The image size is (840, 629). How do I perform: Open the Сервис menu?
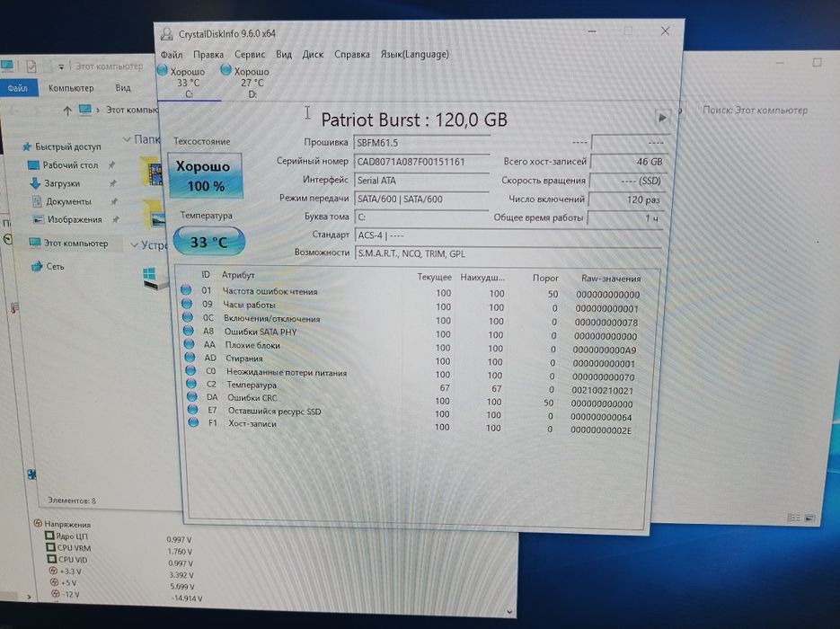tap(250, 55)
